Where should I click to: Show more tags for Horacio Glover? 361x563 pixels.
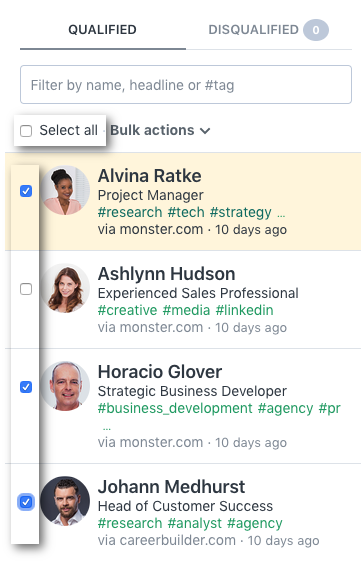click(107, 427)
